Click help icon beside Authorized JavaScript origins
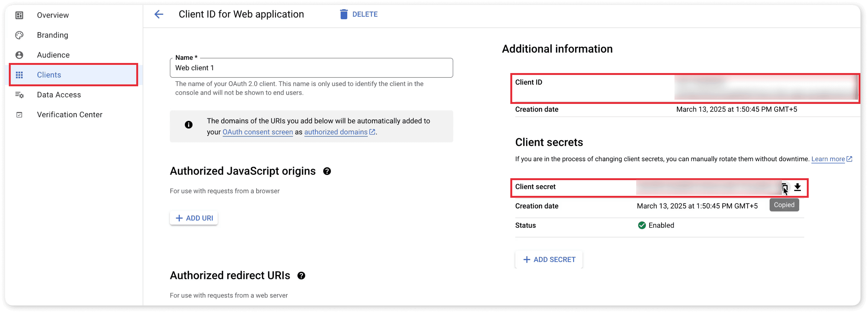This screenshot has height=313, width=868. point(327,171)
